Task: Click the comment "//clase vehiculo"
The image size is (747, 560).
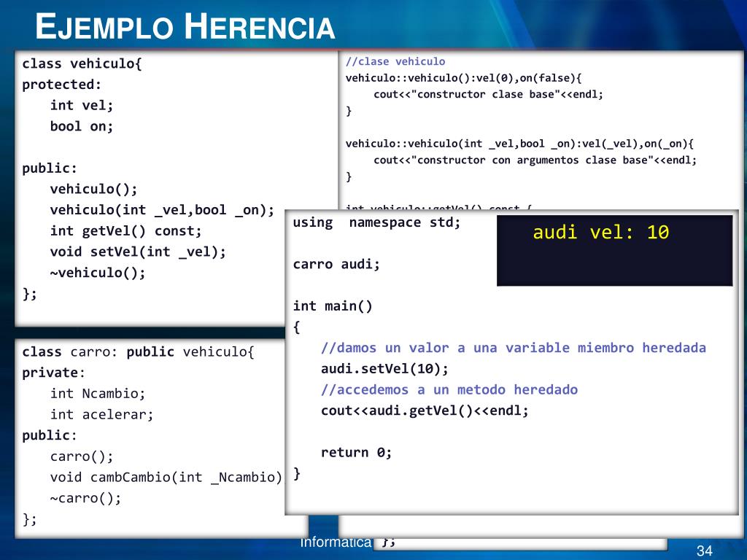Action: 395,61
